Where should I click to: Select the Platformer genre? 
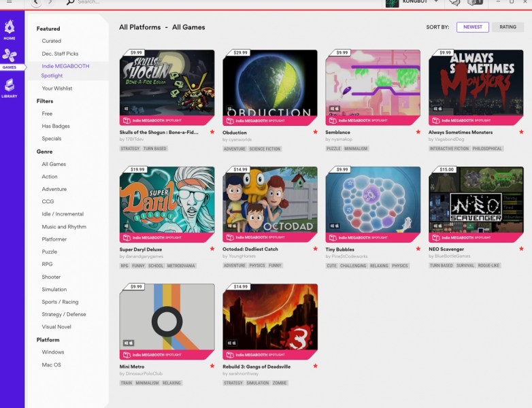pyautogui.click(x=54, y=239)
